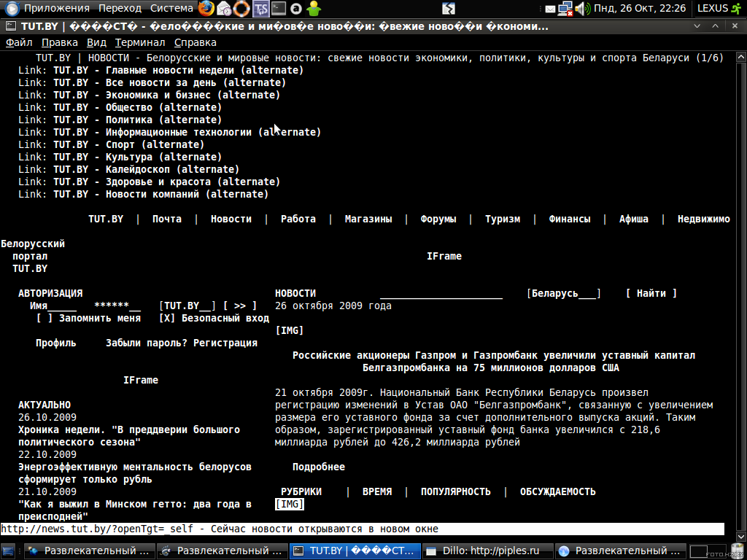Follow the Почта navigation link

[x=167, y=219]
